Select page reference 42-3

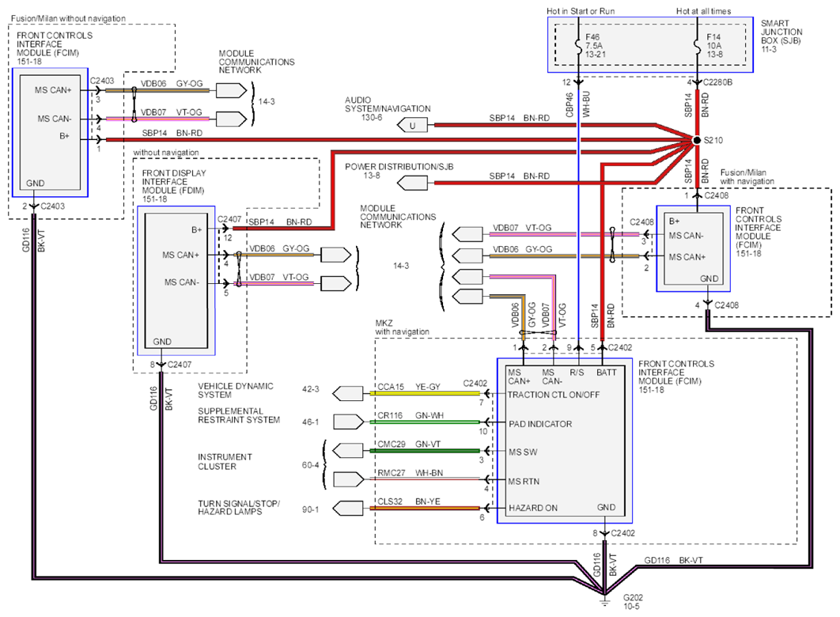(310, 389)
